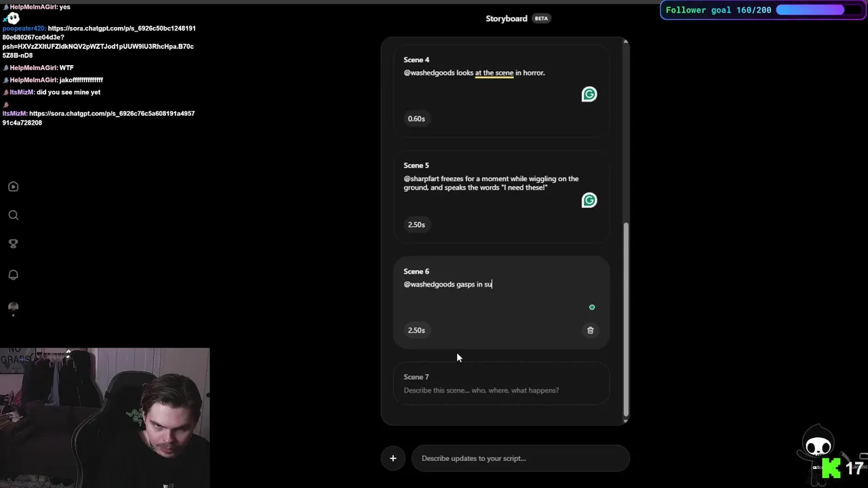Open the 0.60s duration chip in Scene 4

coord(416,119)
